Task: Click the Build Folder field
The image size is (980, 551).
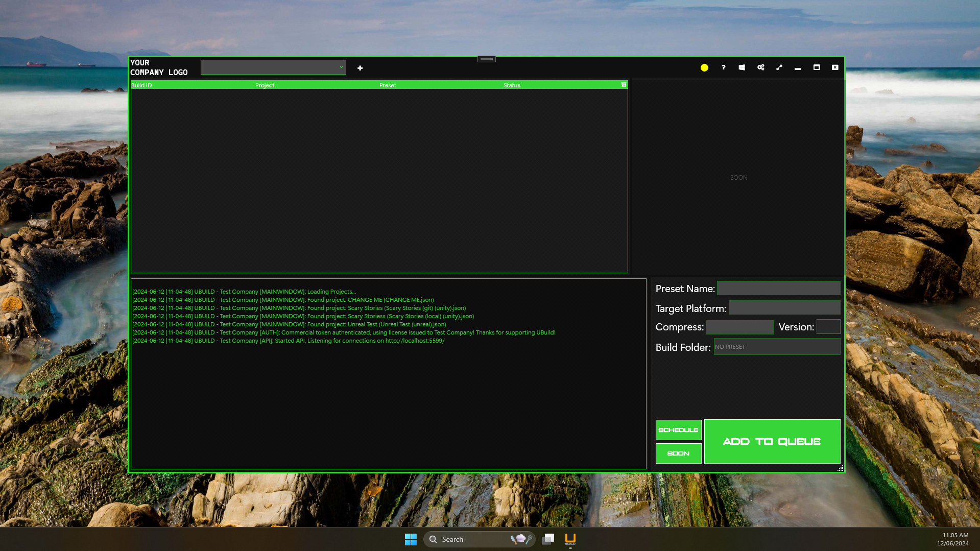Action: coord(776,347)
